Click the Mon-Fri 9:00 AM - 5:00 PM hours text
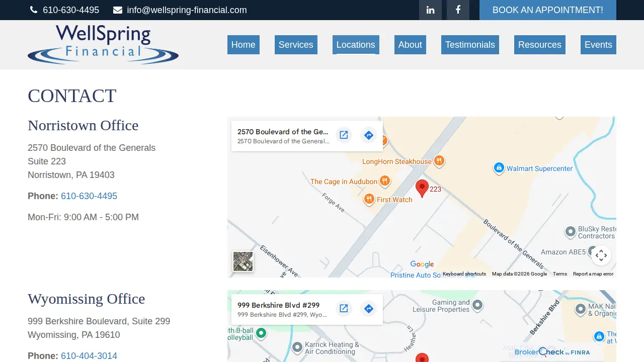 [x=83, y=217]
